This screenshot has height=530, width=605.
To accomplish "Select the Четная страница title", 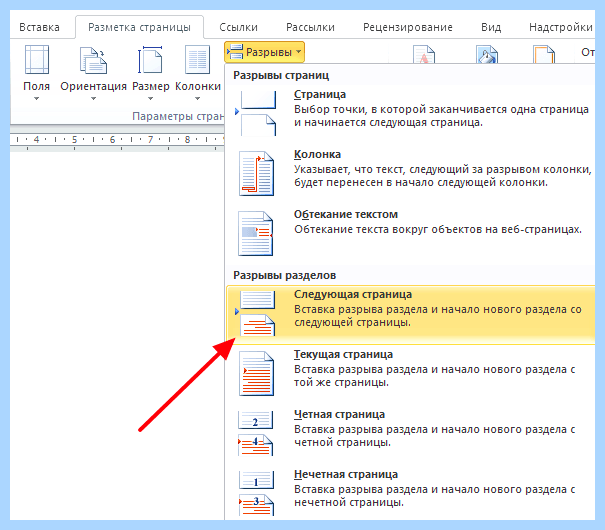I will pos(339,414).
